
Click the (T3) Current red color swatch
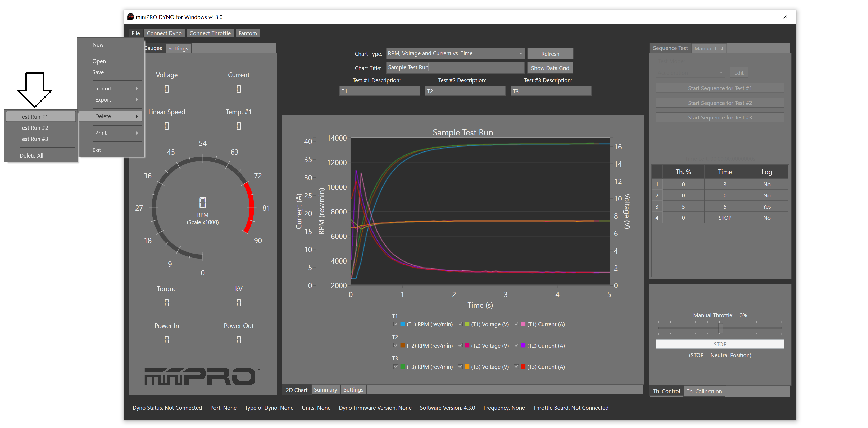point(523,366)
